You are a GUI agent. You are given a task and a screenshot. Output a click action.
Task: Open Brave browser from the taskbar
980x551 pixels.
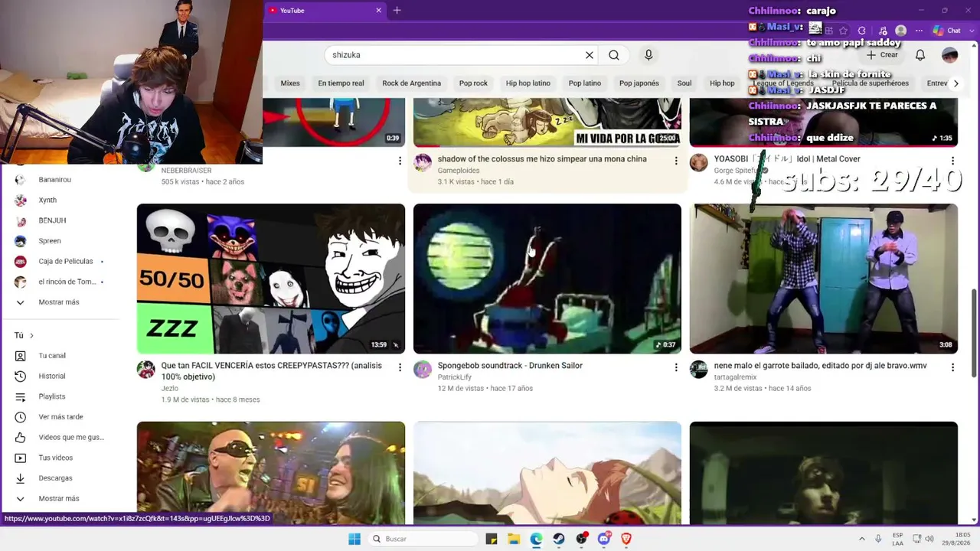[x=626, y=539]
